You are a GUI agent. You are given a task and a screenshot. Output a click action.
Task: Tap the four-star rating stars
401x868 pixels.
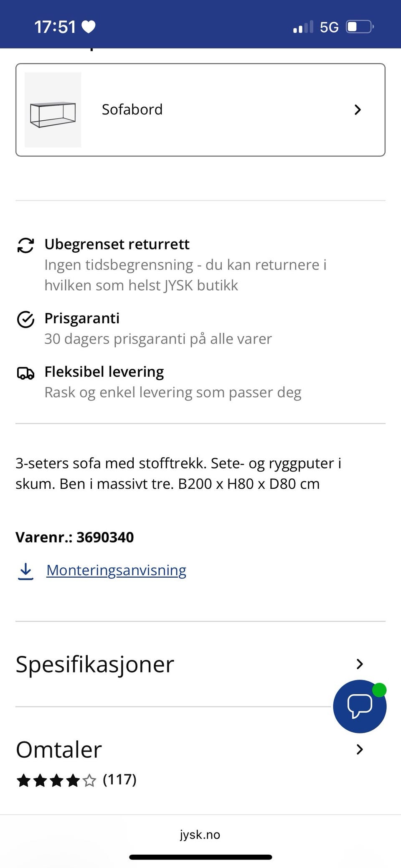pos(56,780)
